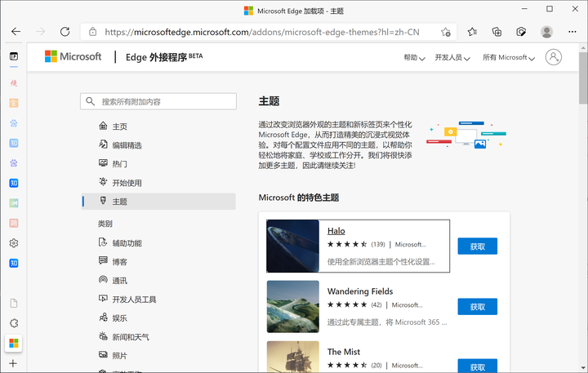Click the Wandering Fields thumbnail

(293, 307)
